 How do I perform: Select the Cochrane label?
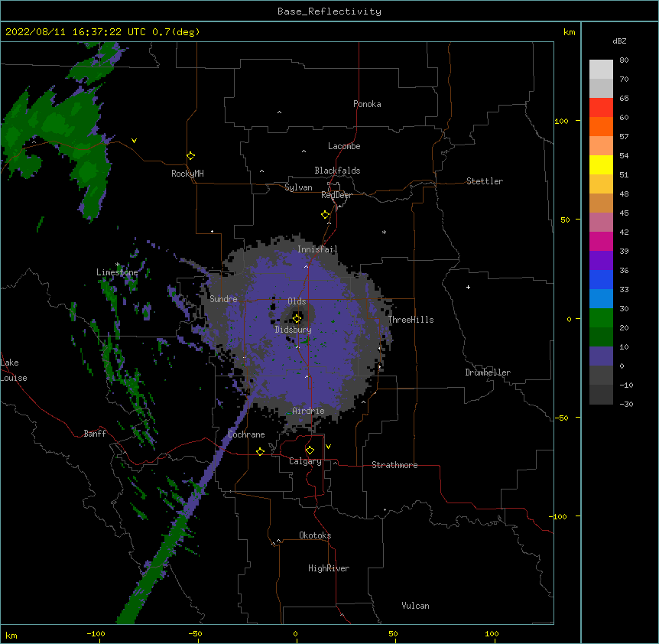click(246, 434)
